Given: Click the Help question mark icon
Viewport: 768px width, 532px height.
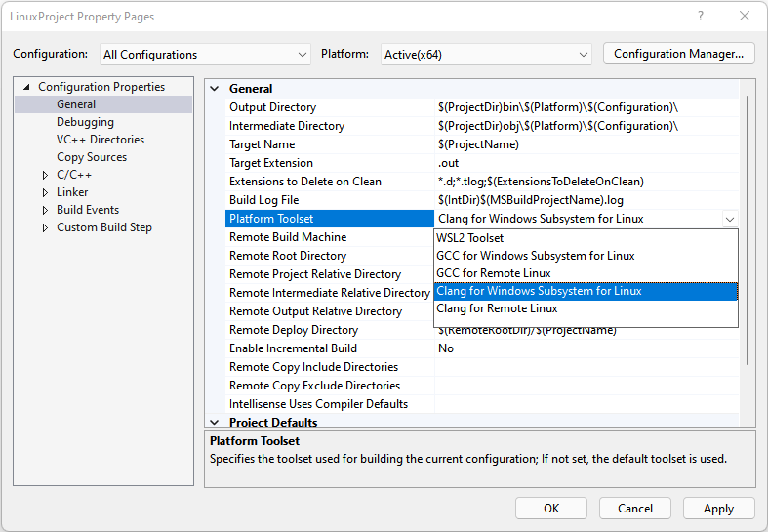Looking at the screenshot, I should [x=700, y=17].
